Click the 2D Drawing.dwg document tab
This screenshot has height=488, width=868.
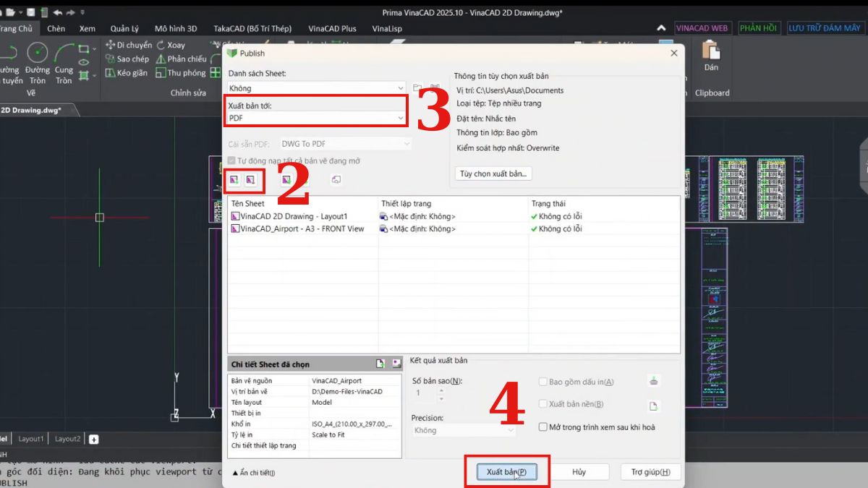pyautogui.click(x=32, y=110)
